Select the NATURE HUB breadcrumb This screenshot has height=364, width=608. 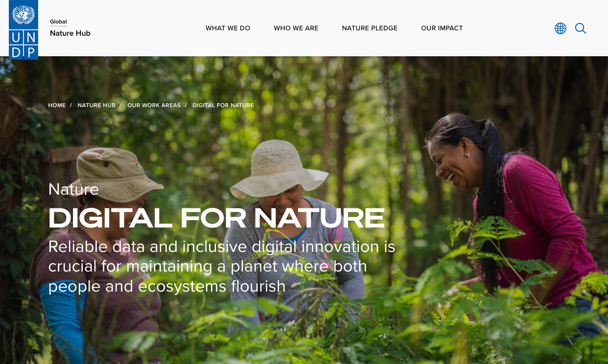pyautogui.click(x=96, y=105)
